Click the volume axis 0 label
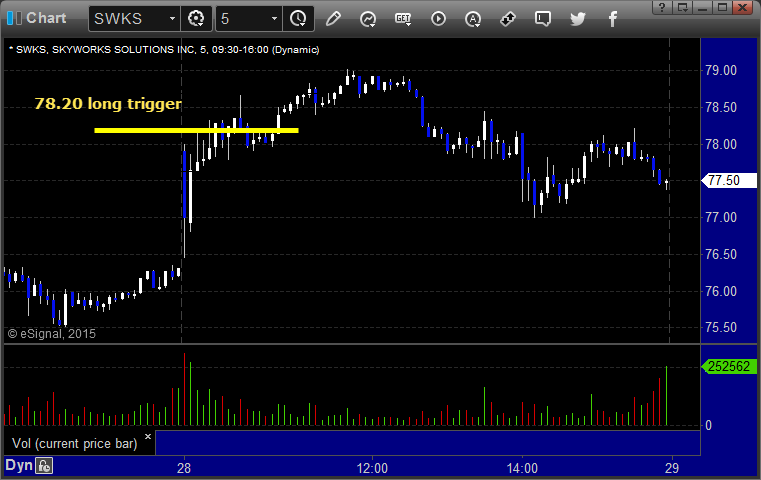Screen dimensions: 761x480 pos(709,426)
